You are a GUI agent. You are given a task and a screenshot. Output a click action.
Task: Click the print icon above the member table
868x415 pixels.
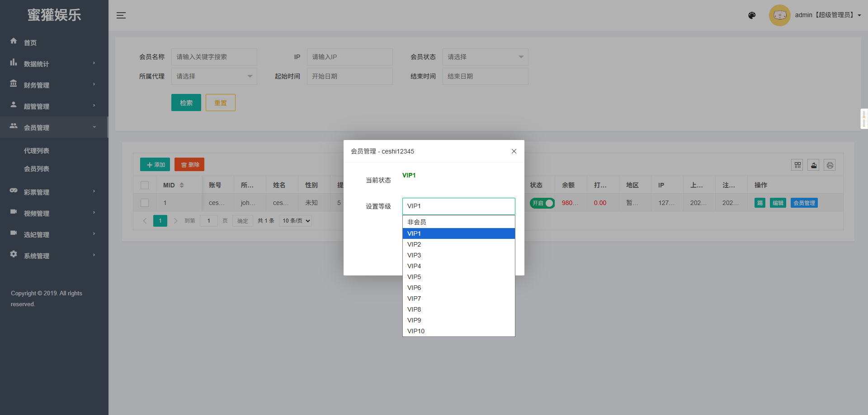point(830,165)
